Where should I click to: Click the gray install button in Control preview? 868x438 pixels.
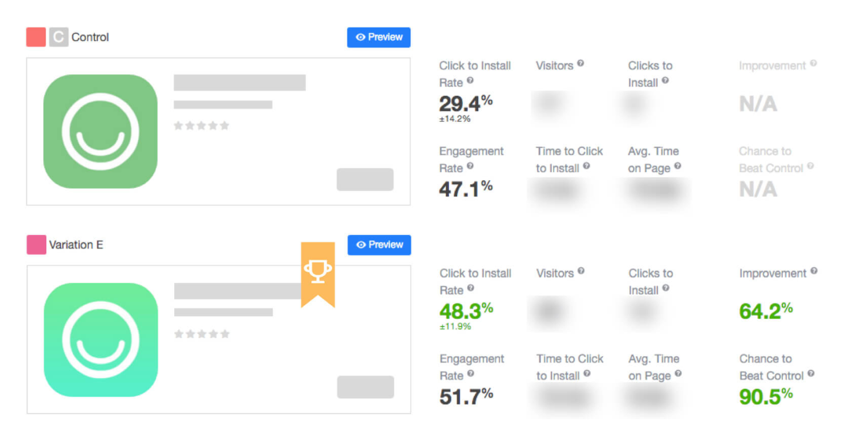pyautogui.click(x=364, y=180)
